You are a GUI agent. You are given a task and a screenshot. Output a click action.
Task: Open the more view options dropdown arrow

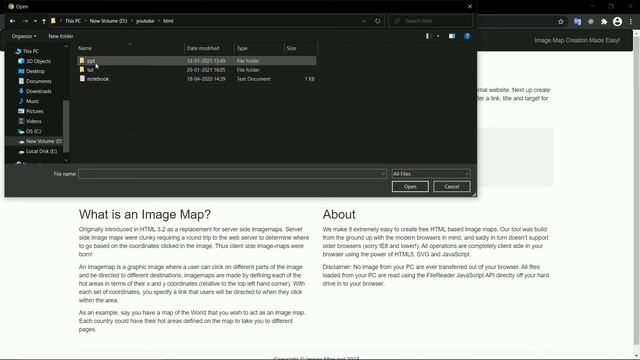click(x=438, y=36)
